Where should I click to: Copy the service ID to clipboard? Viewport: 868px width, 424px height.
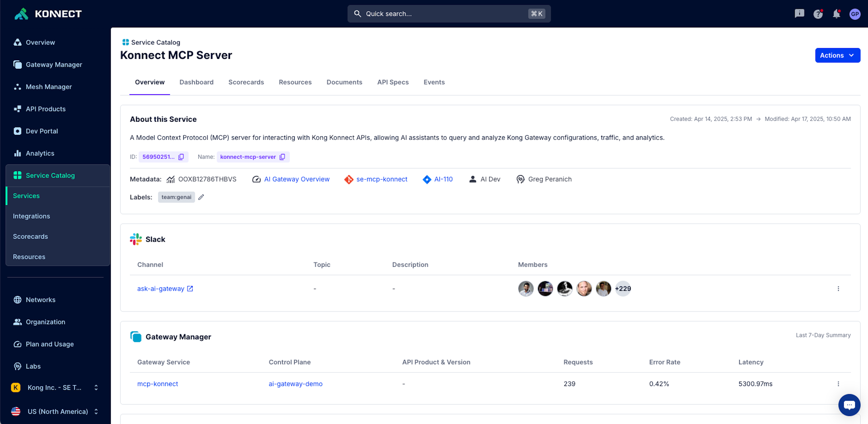click(181, 157)
